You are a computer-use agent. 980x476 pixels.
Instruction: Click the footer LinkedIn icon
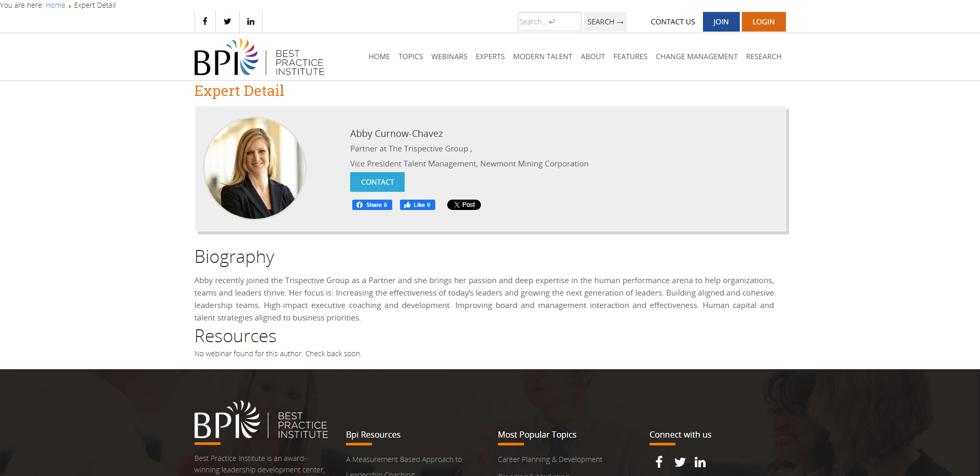pos(700,462)
